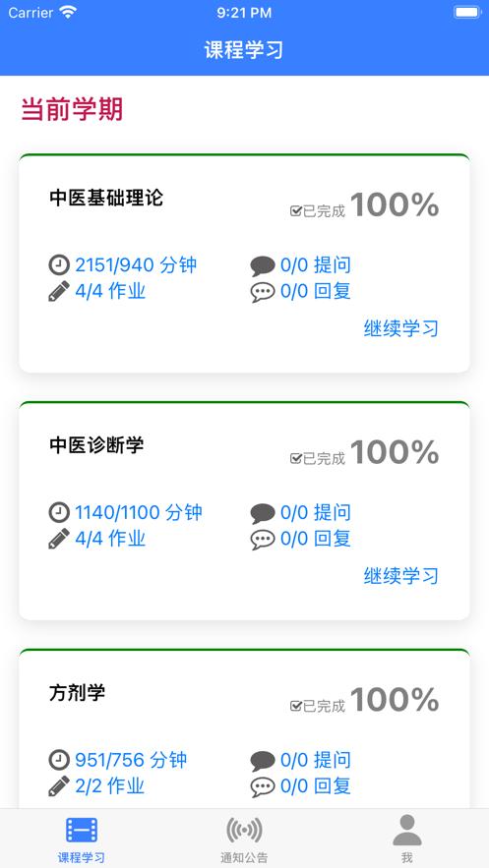The height and width of the screenshot is (868, 489).
Task: Open the 课程学习 tab film icon
Action: [x=82, y=830]
